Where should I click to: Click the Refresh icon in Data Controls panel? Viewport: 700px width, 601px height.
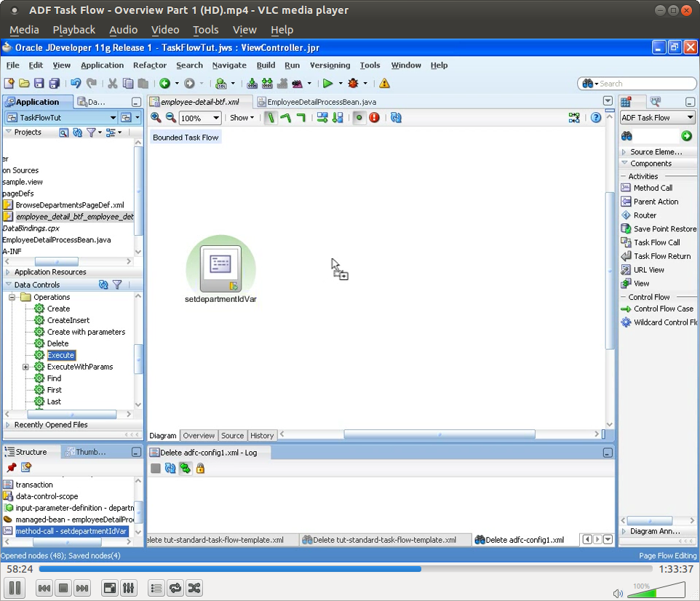tap(101, 284)
